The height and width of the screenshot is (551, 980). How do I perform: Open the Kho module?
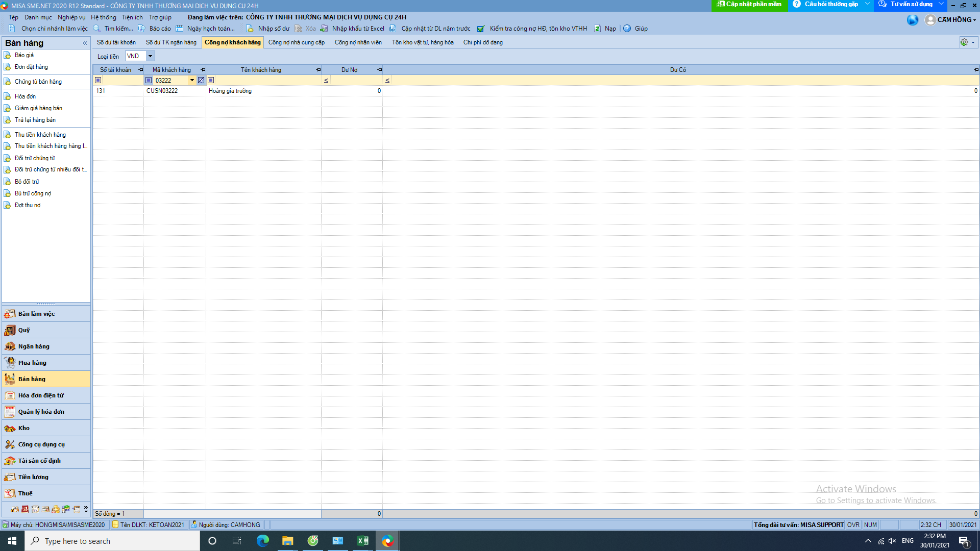(24, 428)
